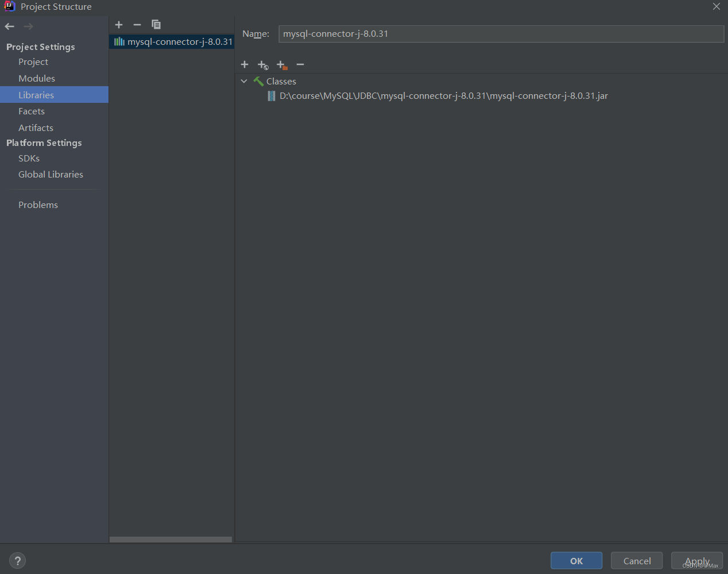Click the Exclude icon in roots toolbar
728x574 pixels.
click(282, 65)
